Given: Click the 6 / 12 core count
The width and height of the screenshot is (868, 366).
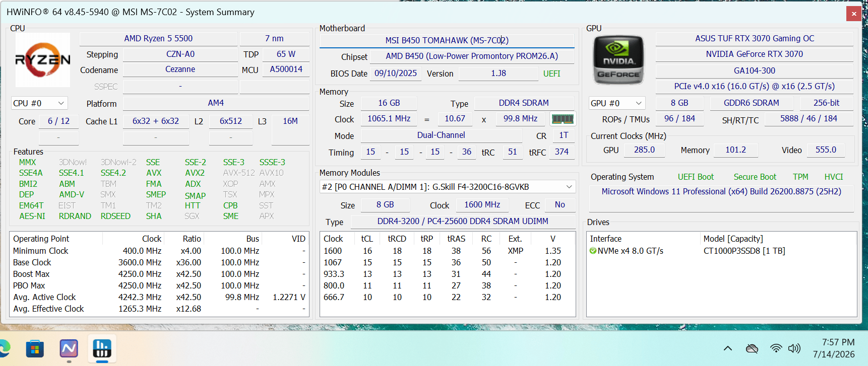Looking at the screenshot, I should coord(58,121).
